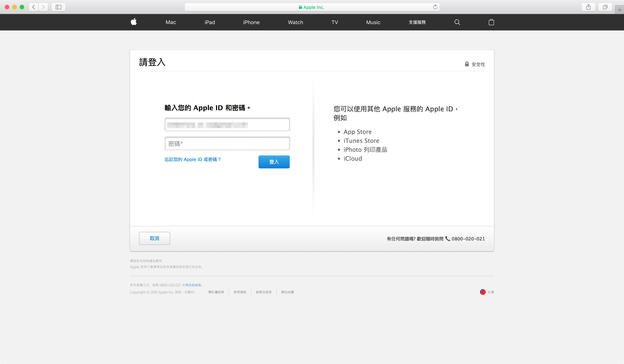Follow the forgot Apple ID or password link
This screenshot has width=624, height=364.
click(192, 160)
